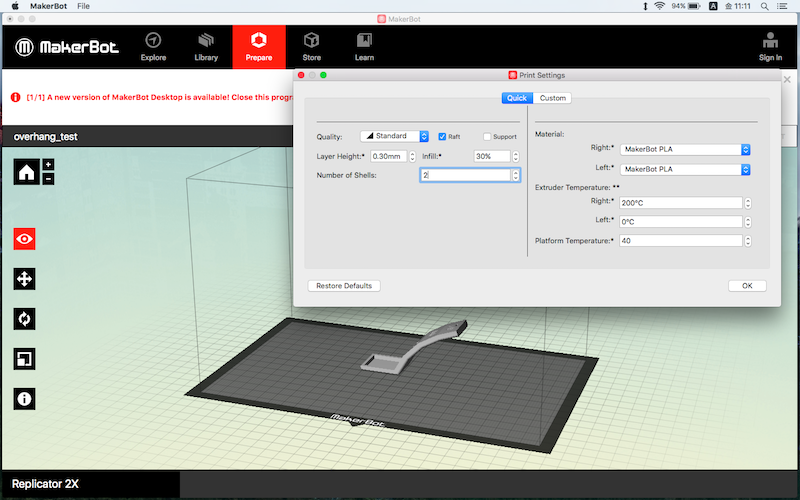The width and height of the screenshot is (800, 500).
Task: Open the Library section
Action: [x=206, y=47]
